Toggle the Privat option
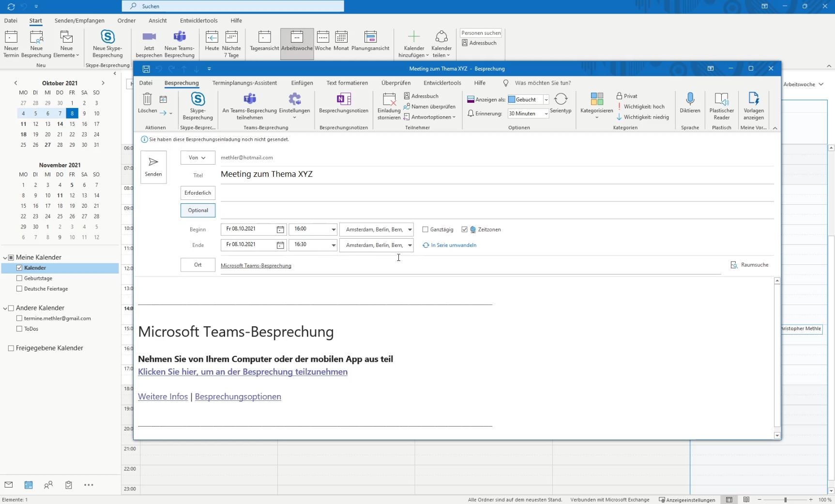This screenshot has width=835, height=504. (627, 96)
